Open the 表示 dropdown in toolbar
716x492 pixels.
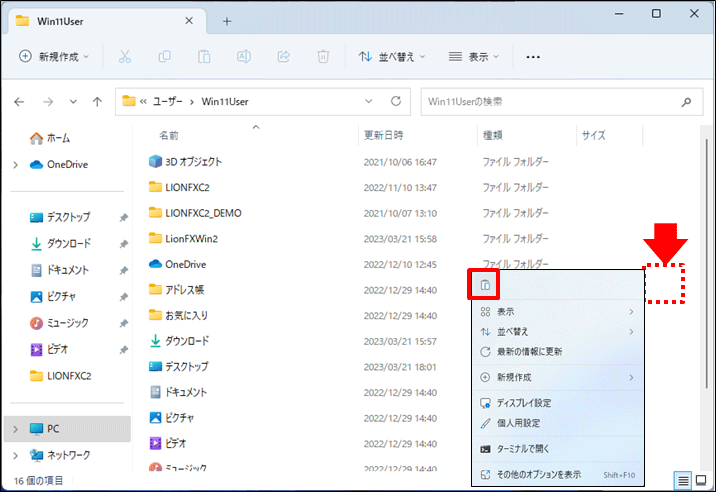474,57
